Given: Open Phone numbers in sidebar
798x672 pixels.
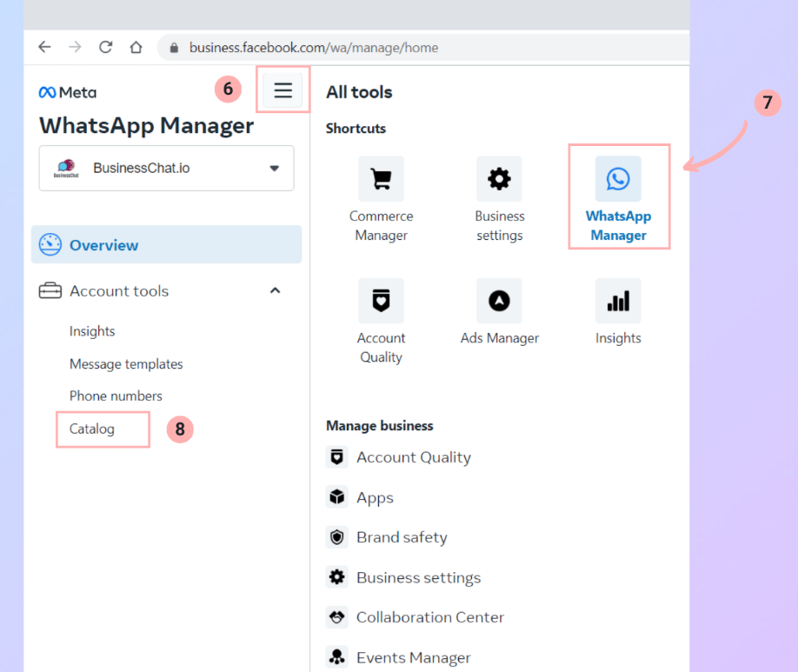Looking at the screenshot, I should [116, 396].
